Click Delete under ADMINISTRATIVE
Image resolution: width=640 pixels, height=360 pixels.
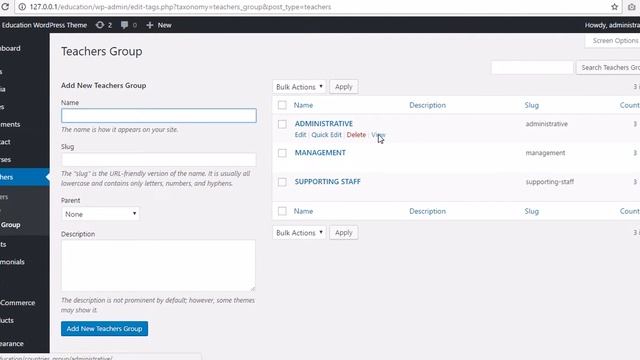[356, 135]
